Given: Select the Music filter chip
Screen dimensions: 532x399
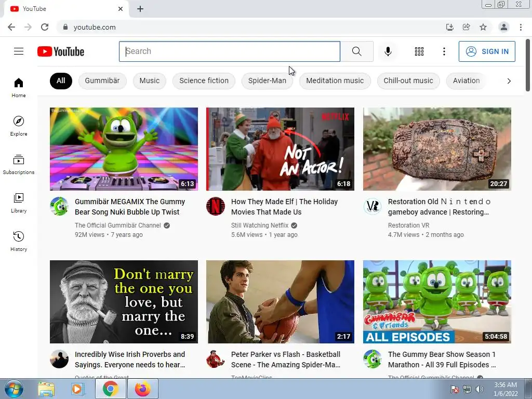Looking at the screenshot, I should point(149,81).
